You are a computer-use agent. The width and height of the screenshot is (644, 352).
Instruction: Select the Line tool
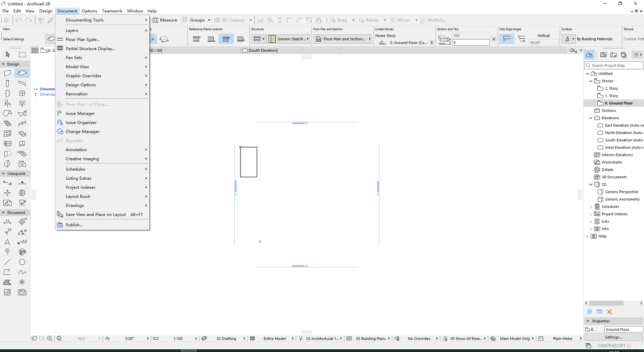[x=7, y=262]
